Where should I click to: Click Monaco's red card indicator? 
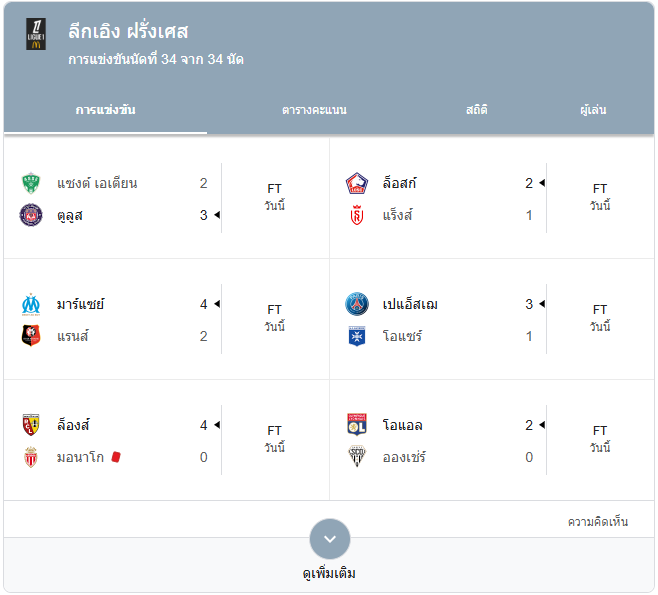pos(116,457)
